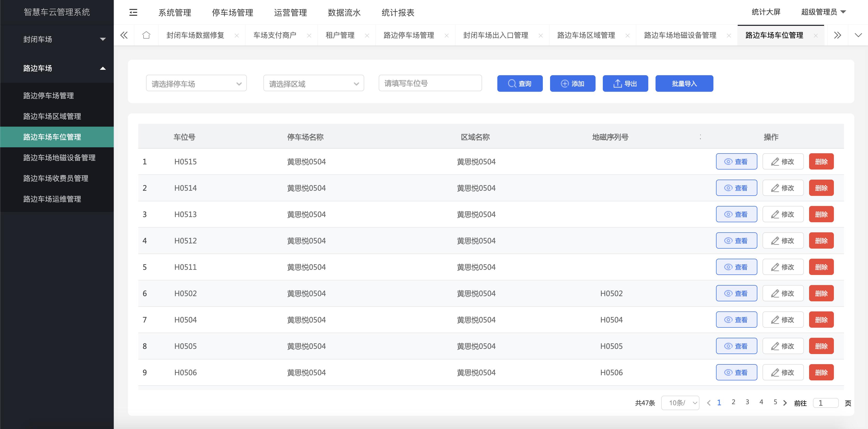Click the 批量导入 button
Screen dimensions: 868x429
(x=684, y=83)
